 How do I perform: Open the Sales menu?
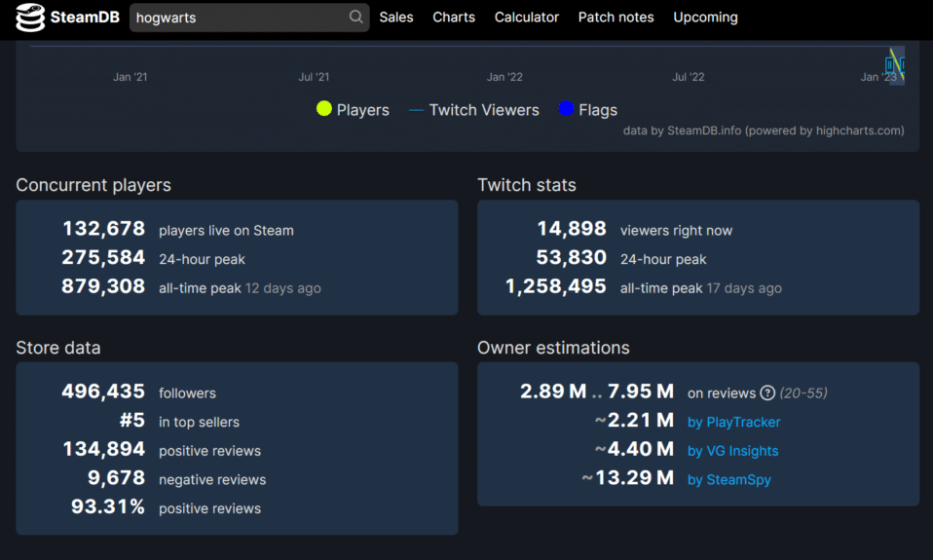(396, 18)
